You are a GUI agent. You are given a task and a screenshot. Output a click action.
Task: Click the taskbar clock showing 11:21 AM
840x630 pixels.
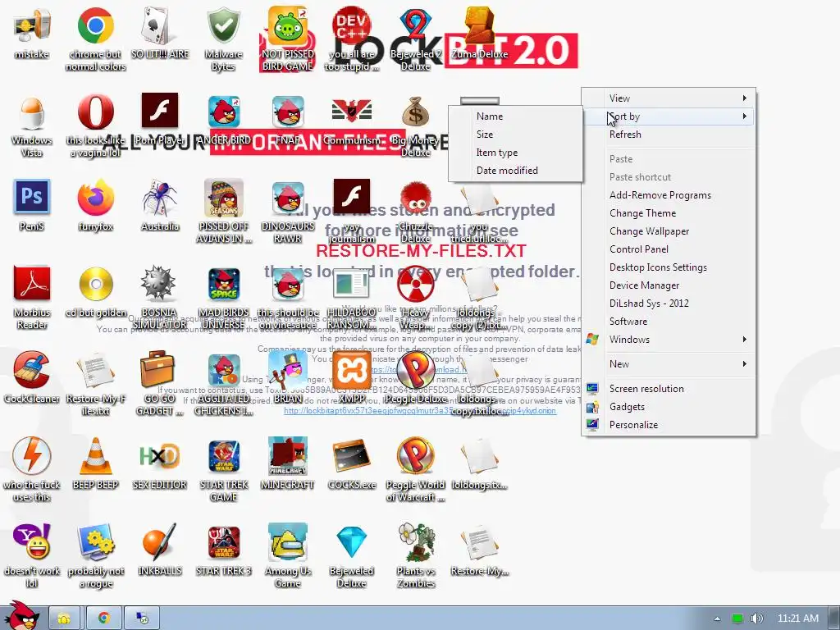pyautogui.click(x=797, y=619)
